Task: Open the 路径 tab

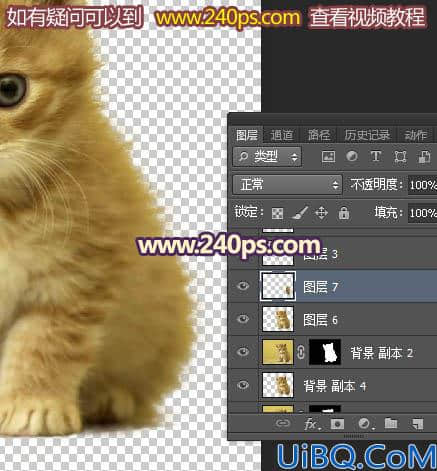Action: pyautogui.click(x=319, y=135)
